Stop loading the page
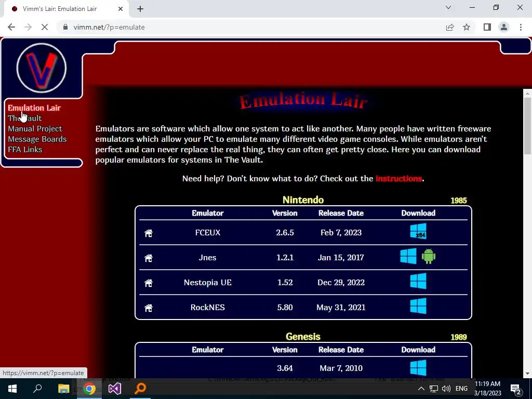Screen dimensions: 532x399 tap(45, 27)
